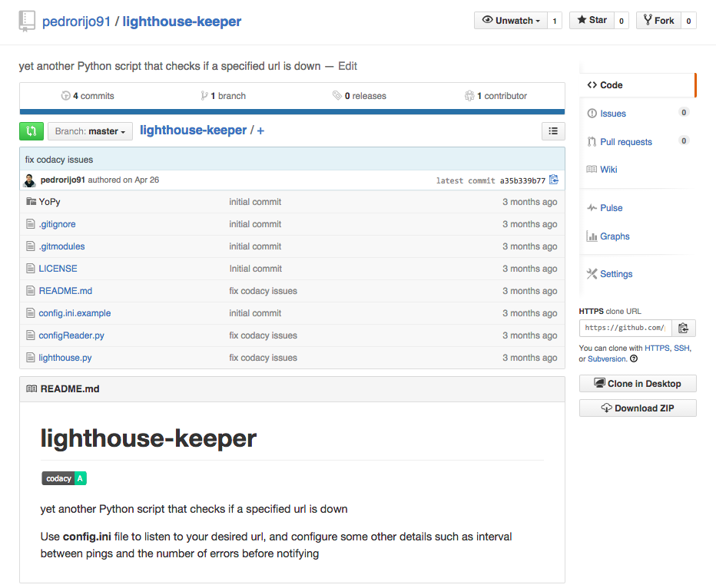Click the HTTPS link in clone help text
The image size is (716, 588).
pos(657,348)
